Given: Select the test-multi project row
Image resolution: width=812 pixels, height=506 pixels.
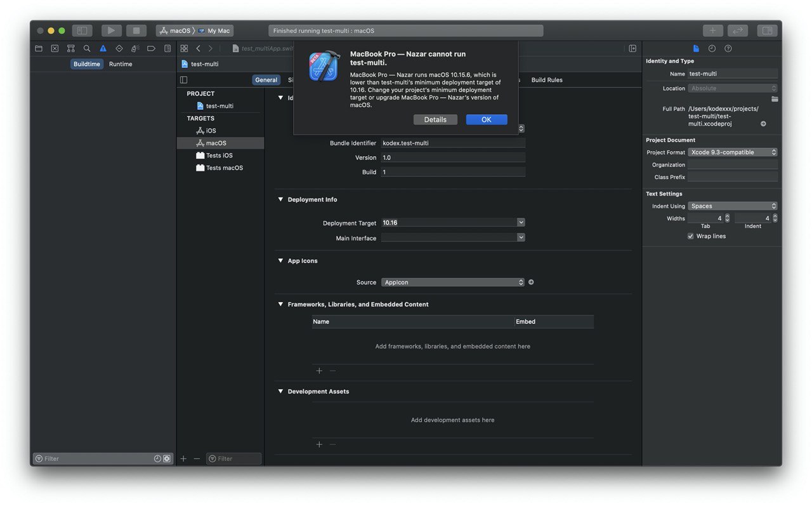Looking at the screenshot, I should (x=220, y=106).
